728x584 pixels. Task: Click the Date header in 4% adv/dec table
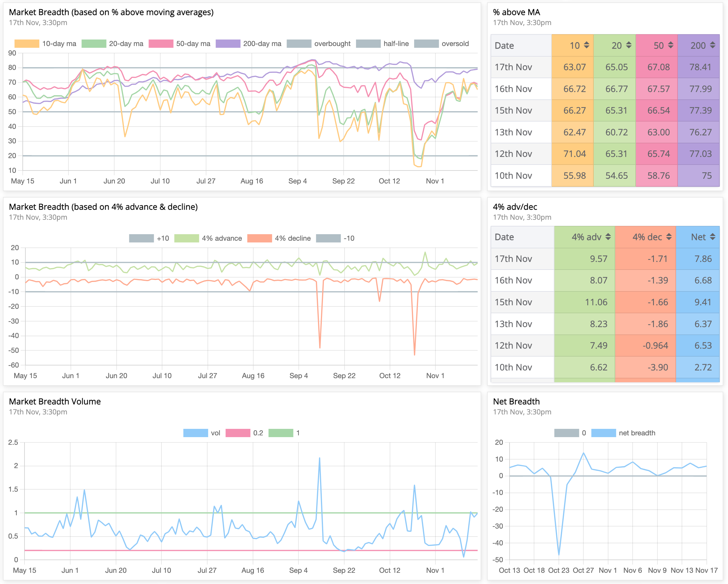click(x=504, y=237)
